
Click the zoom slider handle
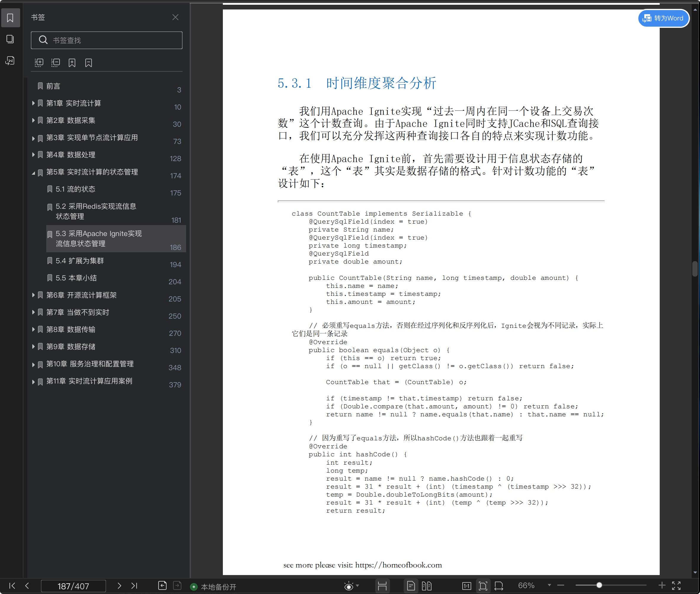point(599,585)
